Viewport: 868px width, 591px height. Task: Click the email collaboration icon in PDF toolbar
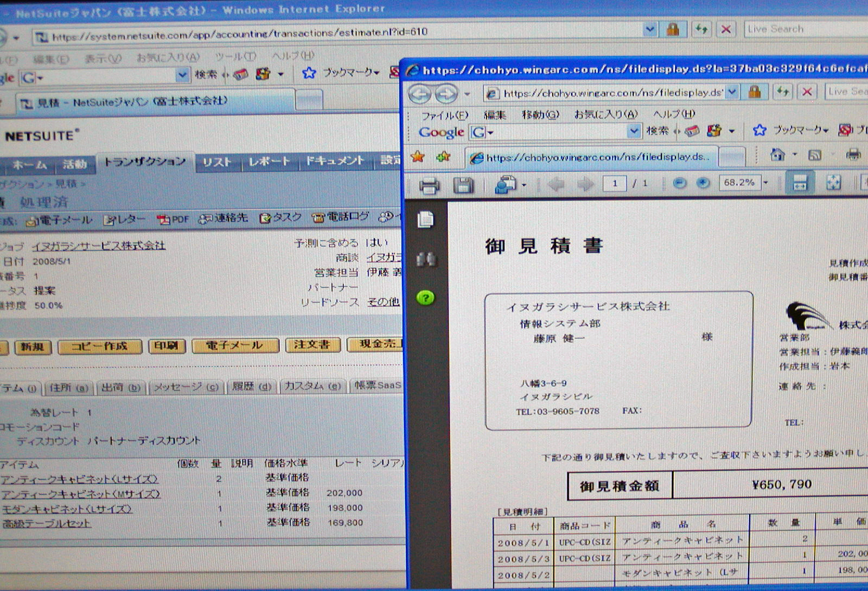[x=505, y=185]
